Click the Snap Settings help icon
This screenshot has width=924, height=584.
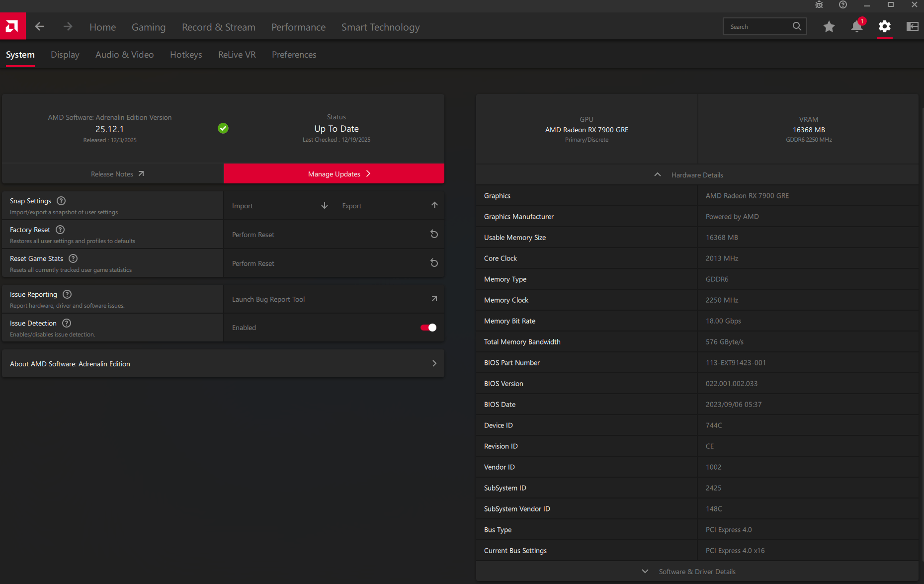tap(61, 201)
